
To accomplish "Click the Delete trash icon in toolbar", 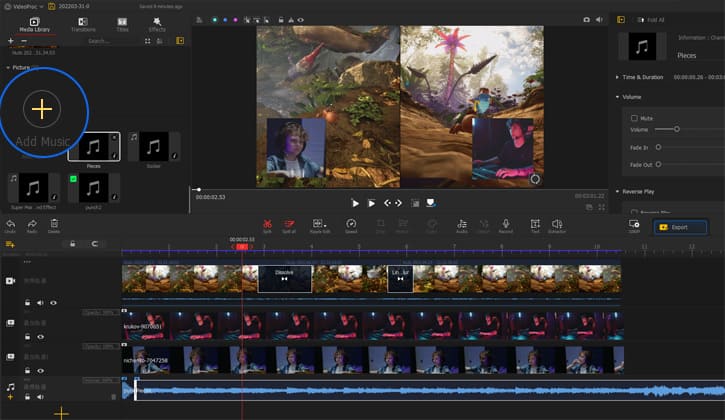I will coord(54,225).
